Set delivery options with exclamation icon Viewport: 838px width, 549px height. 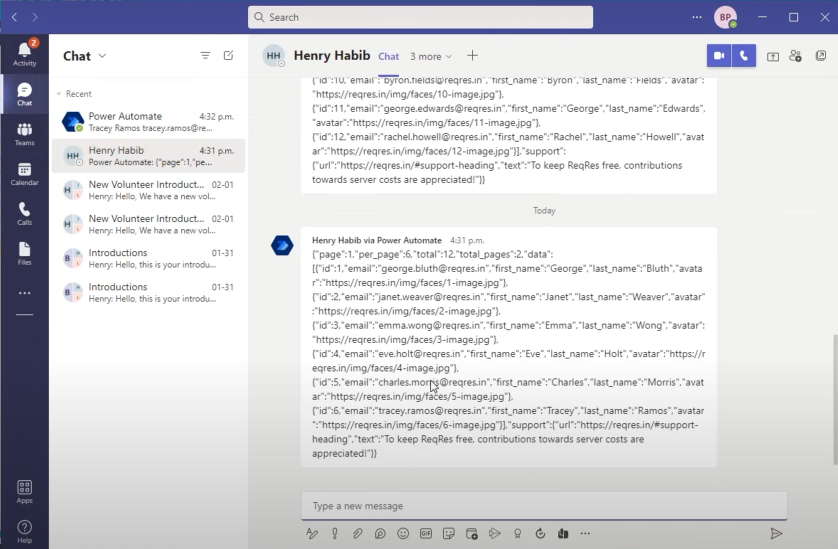tap(335, 533)
